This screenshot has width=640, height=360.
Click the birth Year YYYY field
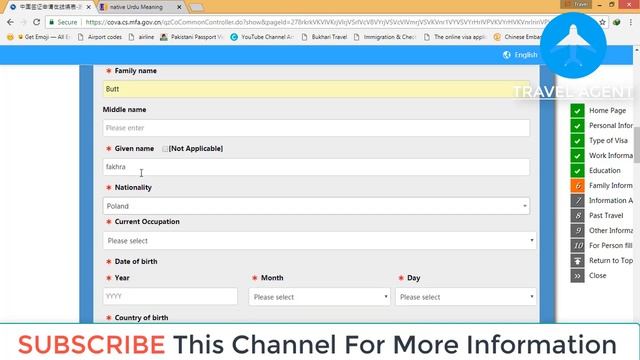point(170,296)
